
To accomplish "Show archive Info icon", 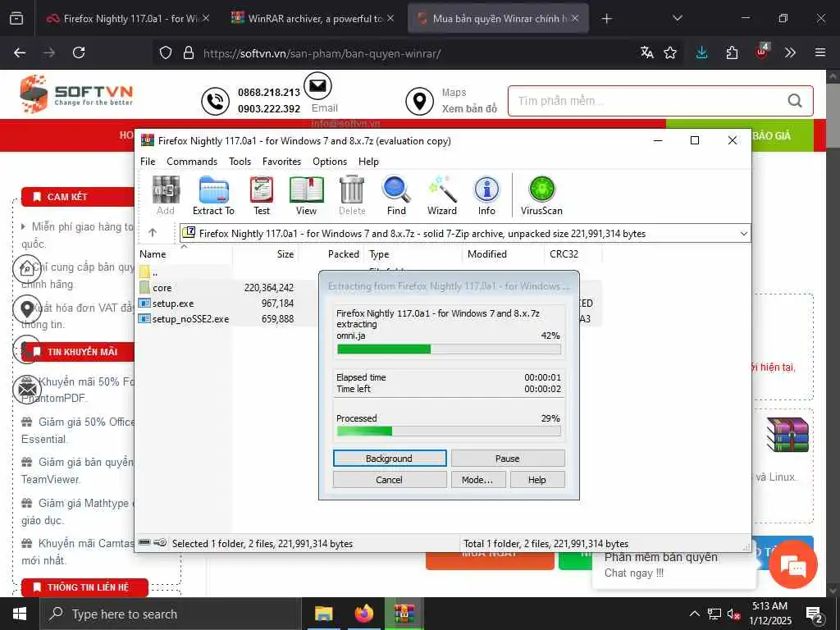I will (486, 196).
